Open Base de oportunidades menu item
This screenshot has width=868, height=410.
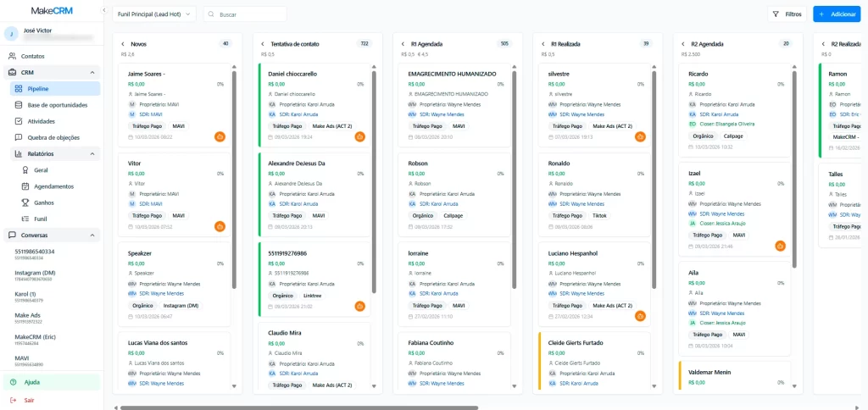[57, 105]
